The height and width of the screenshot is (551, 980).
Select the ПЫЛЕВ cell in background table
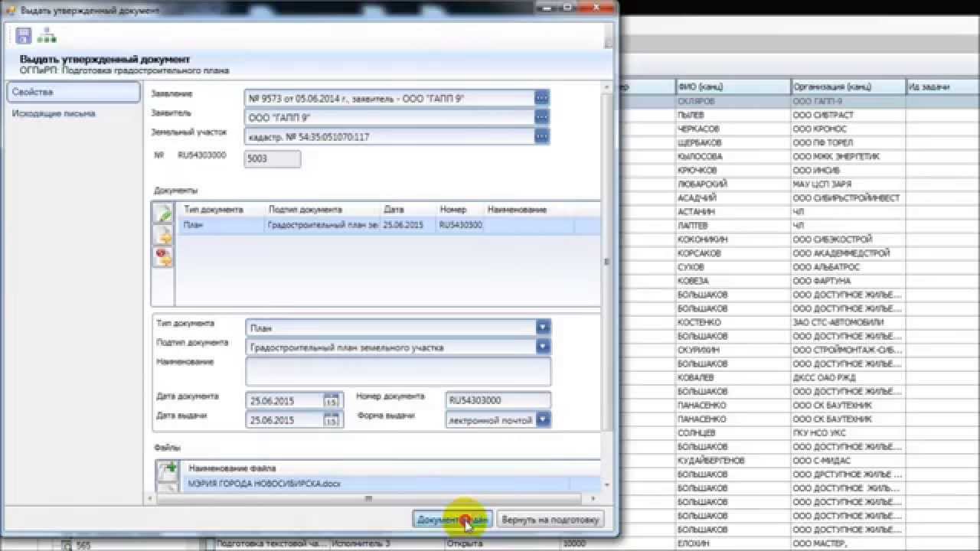click(x=733, y=115)
